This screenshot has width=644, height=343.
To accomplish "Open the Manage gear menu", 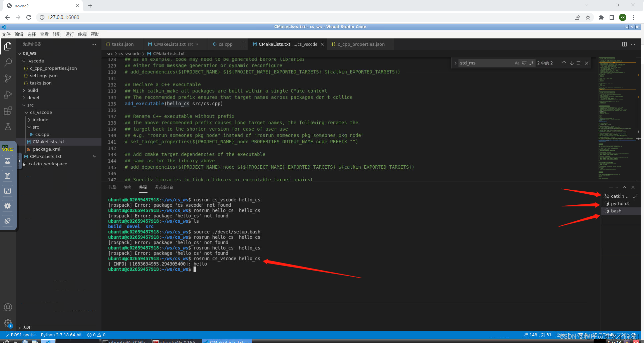I will point(8,323).
